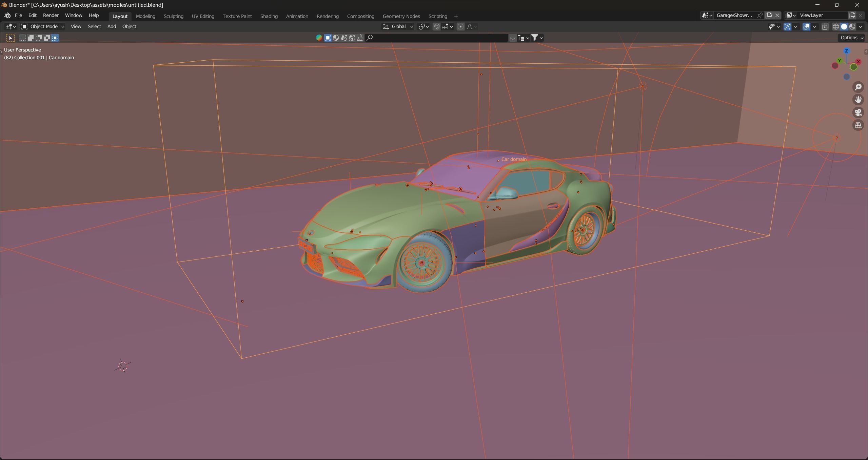Switch to the Modeling workspace tab
Screen dimensions: 868x460
pyautogui.click(x=145, y=16)
